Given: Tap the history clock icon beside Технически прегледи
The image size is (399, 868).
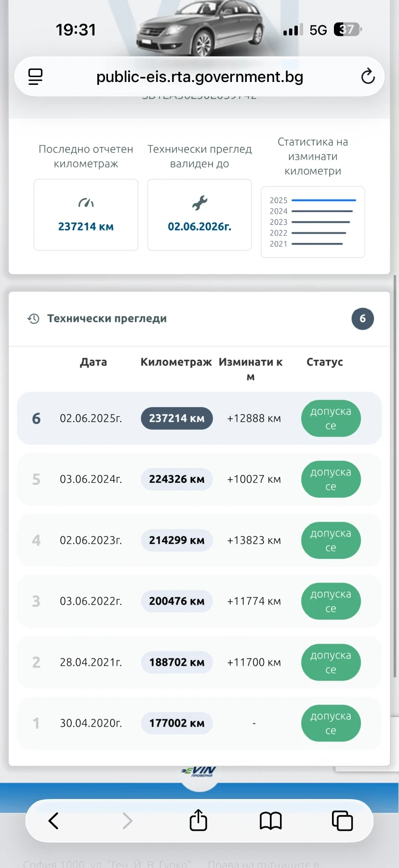Looking at the screenshot, I should (33, 319).
